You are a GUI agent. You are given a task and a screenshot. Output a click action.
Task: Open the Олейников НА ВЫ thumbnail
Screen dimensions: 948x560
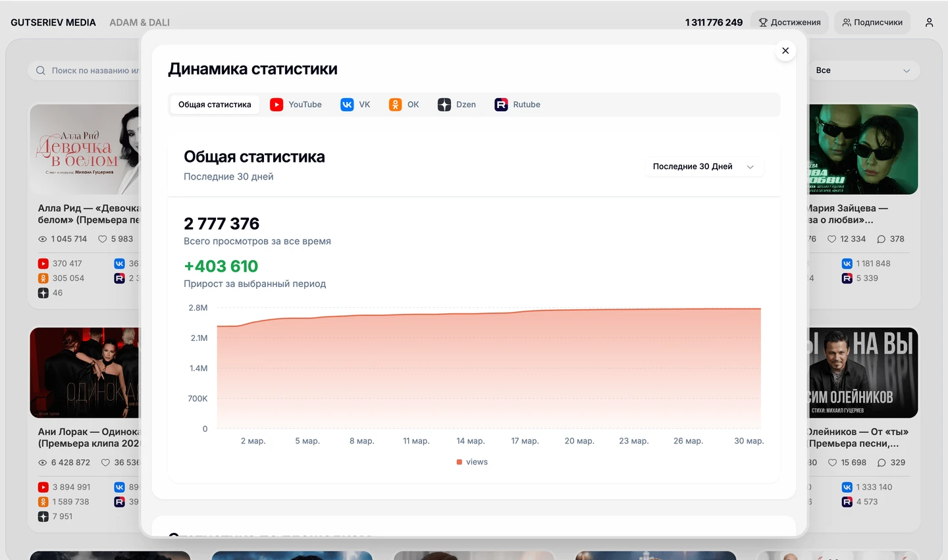tap(863, 372)
